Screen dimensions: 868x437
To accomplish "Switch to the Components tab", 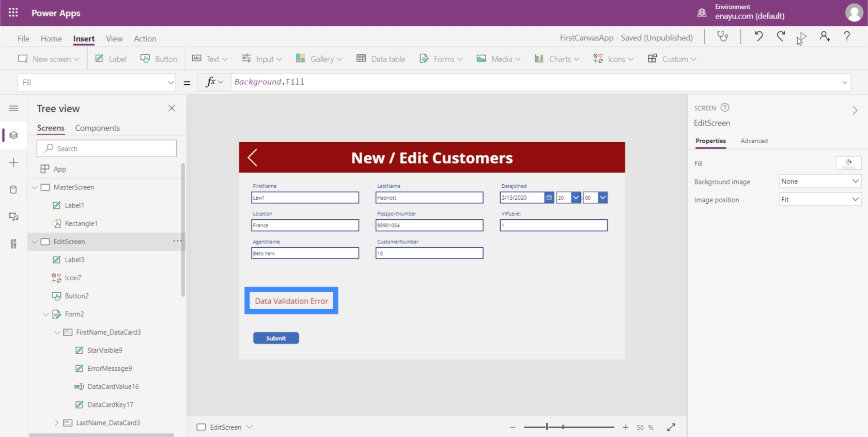I will pyautogui.click(x=97, y=128).
